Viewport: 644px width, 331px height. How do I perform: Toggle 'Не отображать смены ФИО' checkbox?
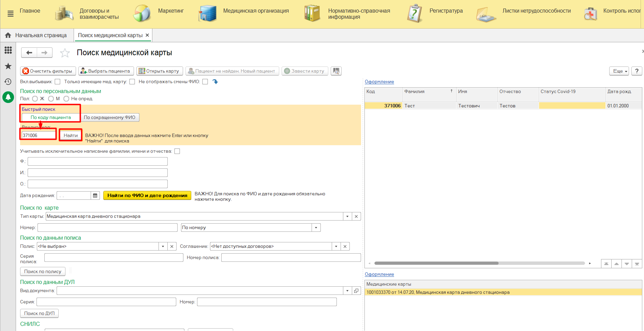point(205,82)
